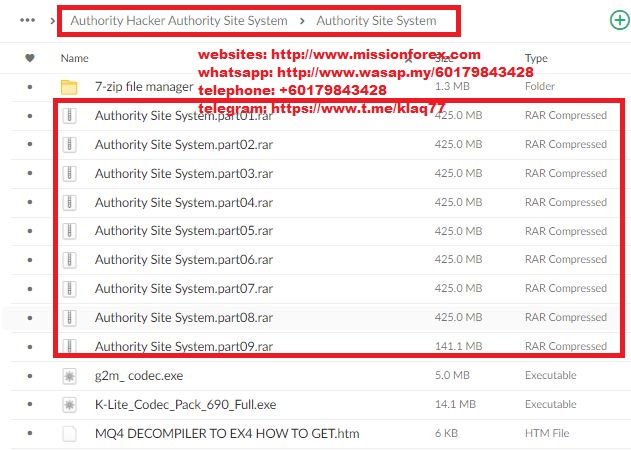Screen dimensions: 631x450
Task: Sort the list by the Name column
Action: pos(74,58)
